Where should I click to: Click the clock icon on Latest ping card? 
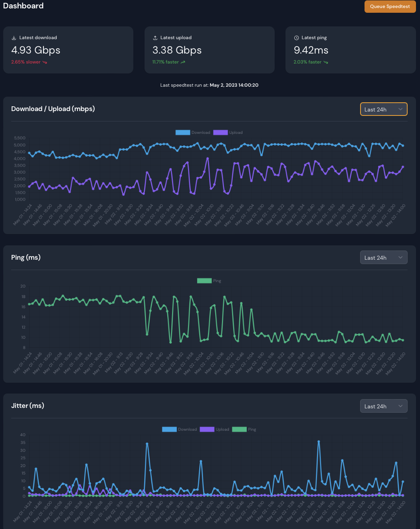tap(296, 37)
